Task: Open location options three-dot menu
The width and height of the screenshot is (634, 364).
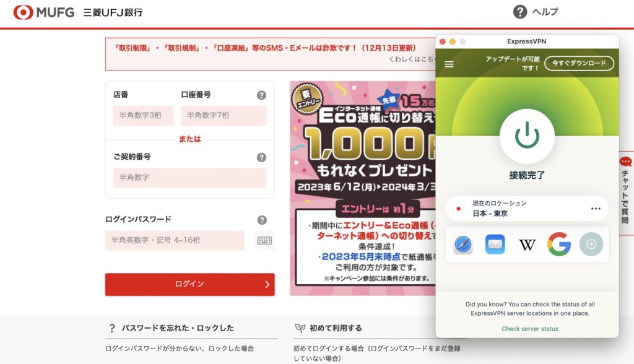Action: 596,209
